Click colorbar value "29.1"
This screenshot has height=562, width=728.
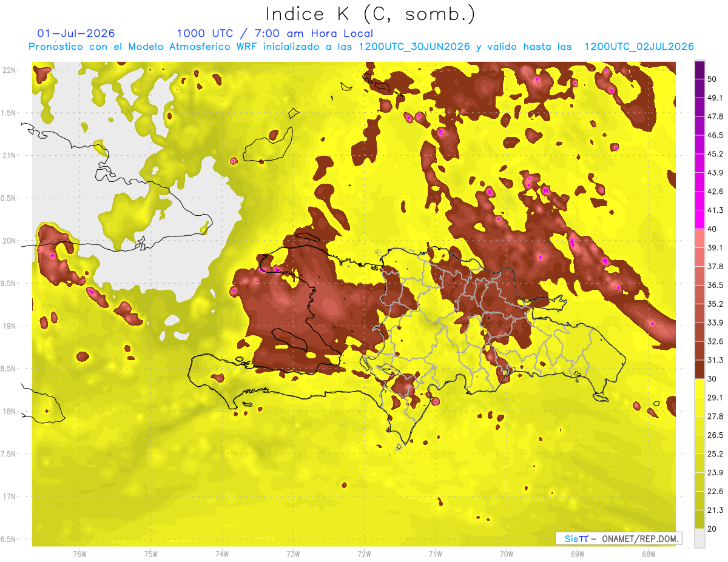coord(715,398)
